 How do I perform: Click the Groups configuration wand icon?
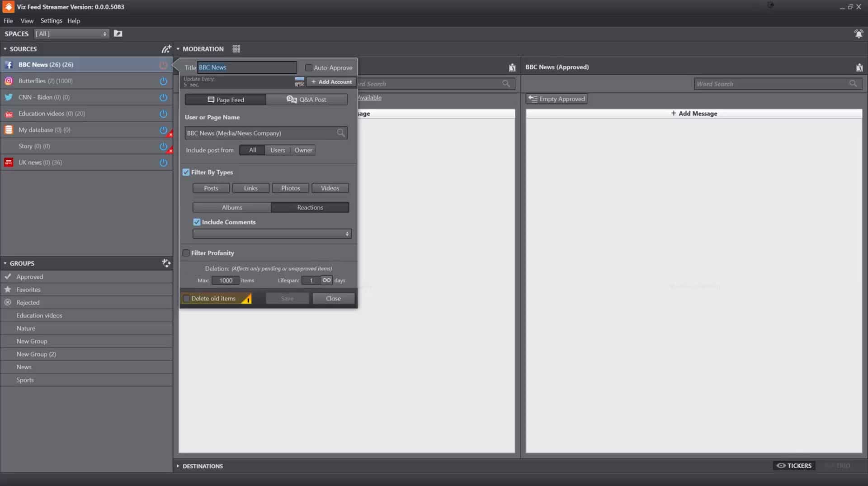[166, 263]
